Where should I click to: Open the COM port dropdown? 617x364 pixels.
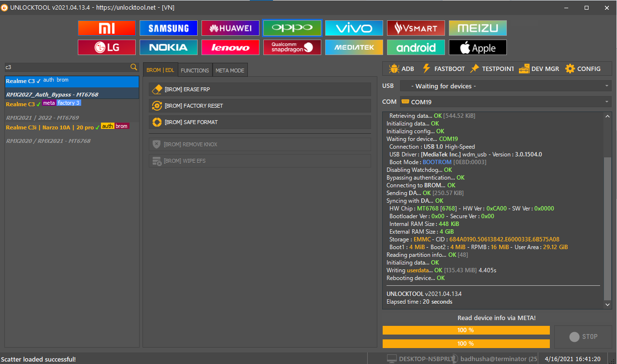505,102
